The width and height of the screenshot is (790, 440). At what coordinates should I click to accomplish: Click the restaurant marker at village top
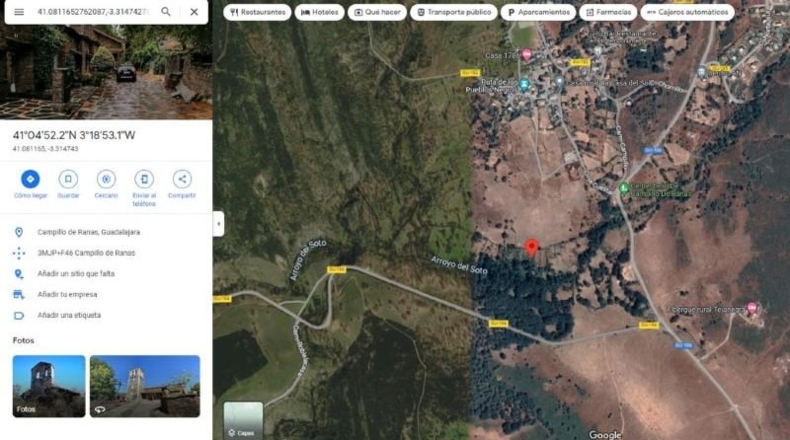(x=598, y=51)
